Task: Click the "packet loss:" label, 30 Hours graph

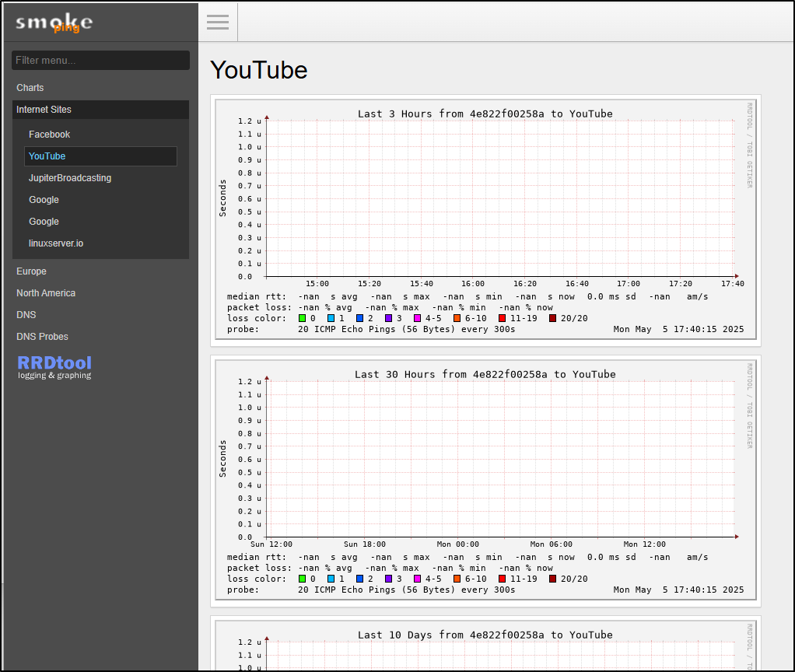Action: 259,568
